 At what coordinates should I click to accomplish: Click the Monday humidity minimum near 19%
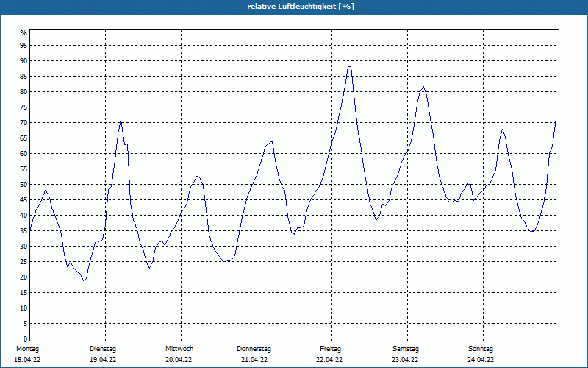click(84, 280)
